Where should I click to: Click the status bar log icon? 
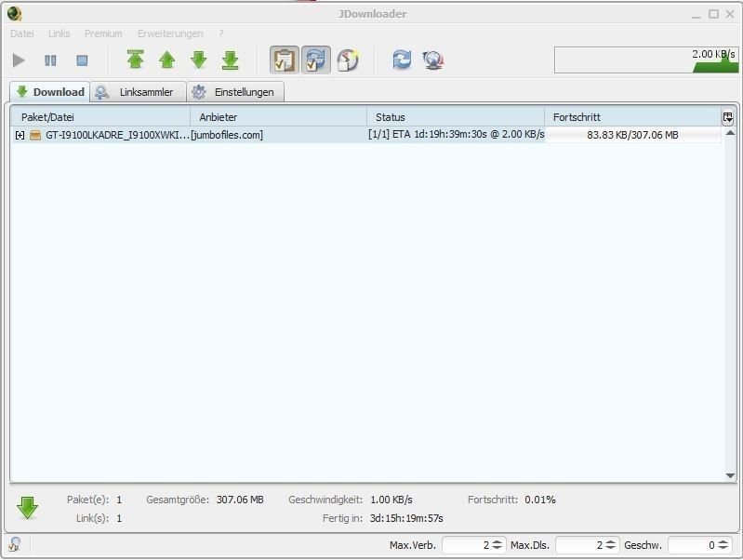(x=14, y=544)
